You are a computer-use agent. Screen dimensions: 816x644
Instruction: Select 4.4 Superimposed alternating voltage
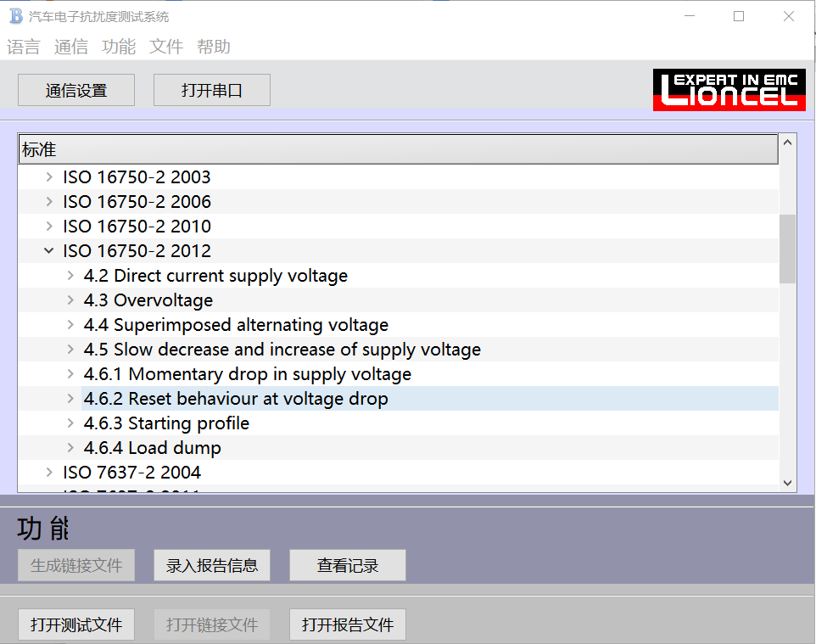click(x=236, y=325)
